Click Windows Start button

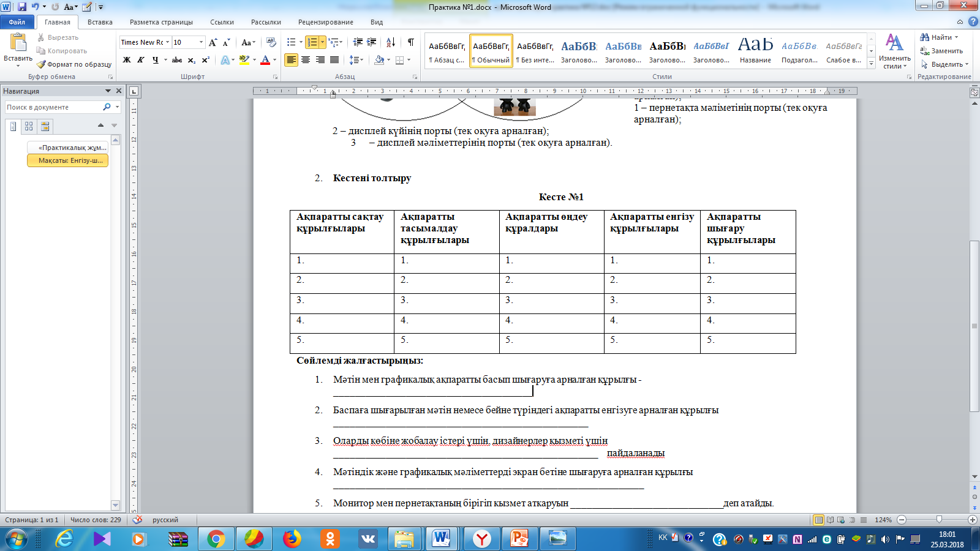pyautogui.click(x=17, y=539)
